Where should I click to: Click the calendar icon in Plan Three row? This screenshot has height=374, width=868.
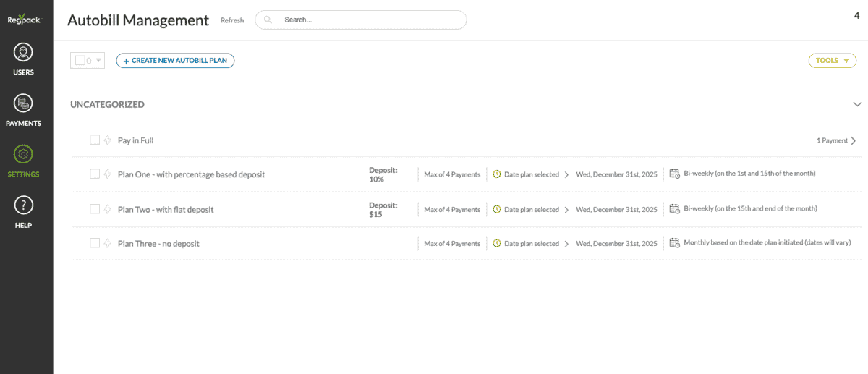point(674,243)
